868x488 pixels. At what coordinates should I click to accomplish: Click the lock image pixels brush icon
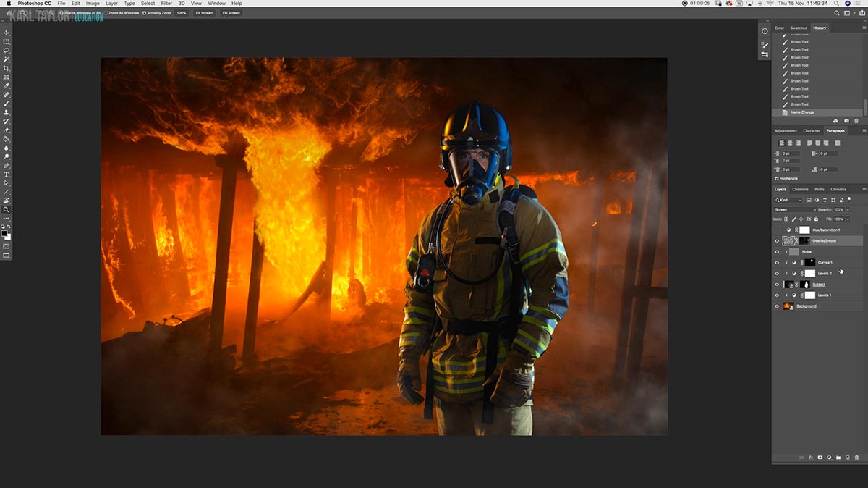(794, 219)
